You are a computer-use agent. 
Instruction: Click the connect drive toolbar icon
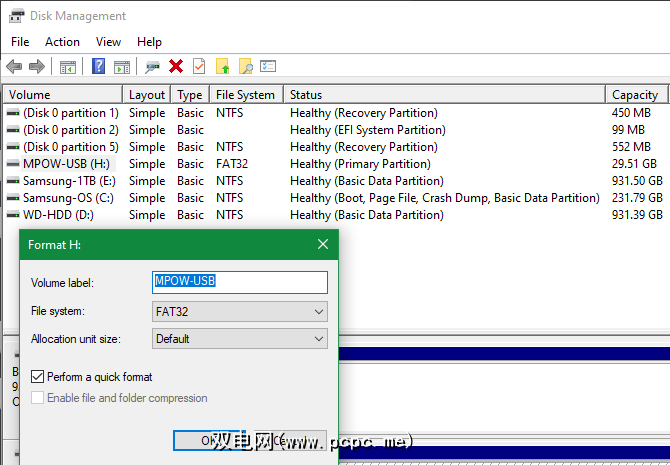153,67
